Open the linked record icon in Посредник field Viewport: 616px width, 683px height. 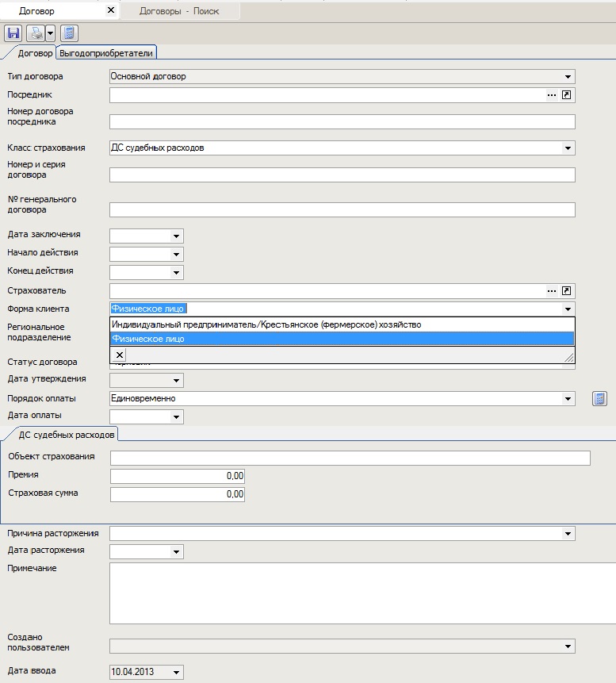(x=567, y=95)
